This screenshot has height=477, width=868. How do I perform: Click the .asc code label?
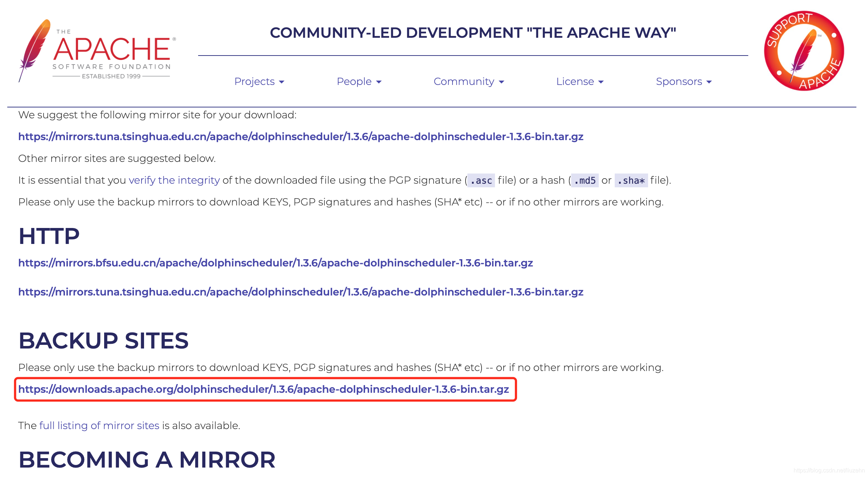481,181
